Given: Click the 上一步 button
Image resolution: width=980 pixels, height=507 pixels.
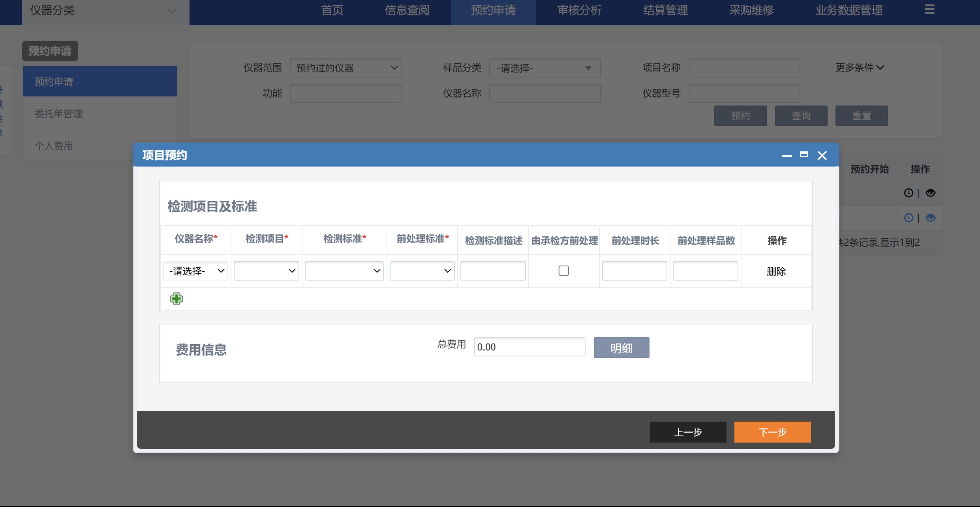Looking at the screenshot, I should (x=688, y=432).
